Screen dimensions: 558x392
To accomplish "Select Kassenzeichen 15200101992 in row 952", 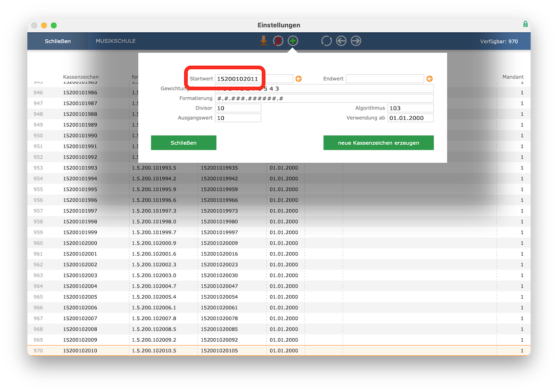I will [x=80, y=157].
